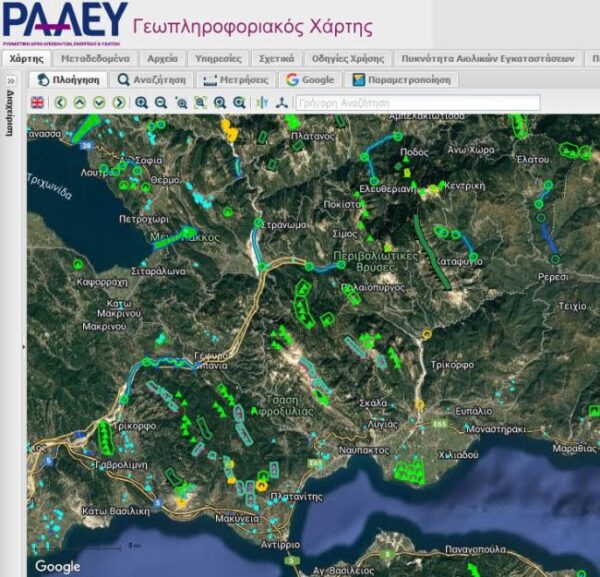Open the Μετρήσεις tools tab

point(236,79)
